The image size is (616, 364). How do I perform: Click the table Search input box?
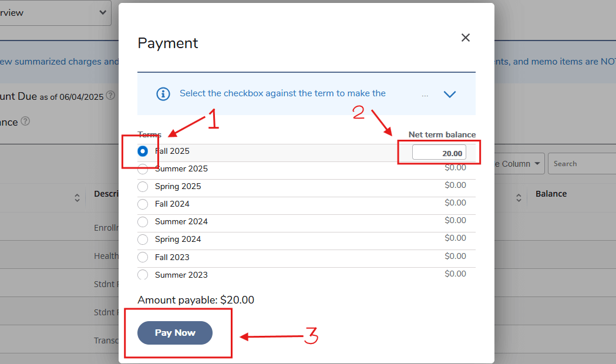point(581,164)
